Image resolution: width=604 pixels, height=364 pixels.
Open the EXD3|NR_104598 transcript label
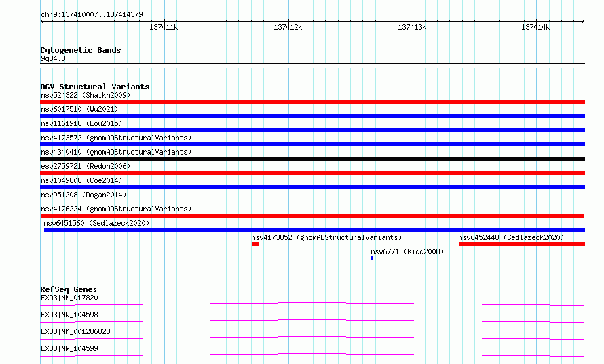[69, 315]
